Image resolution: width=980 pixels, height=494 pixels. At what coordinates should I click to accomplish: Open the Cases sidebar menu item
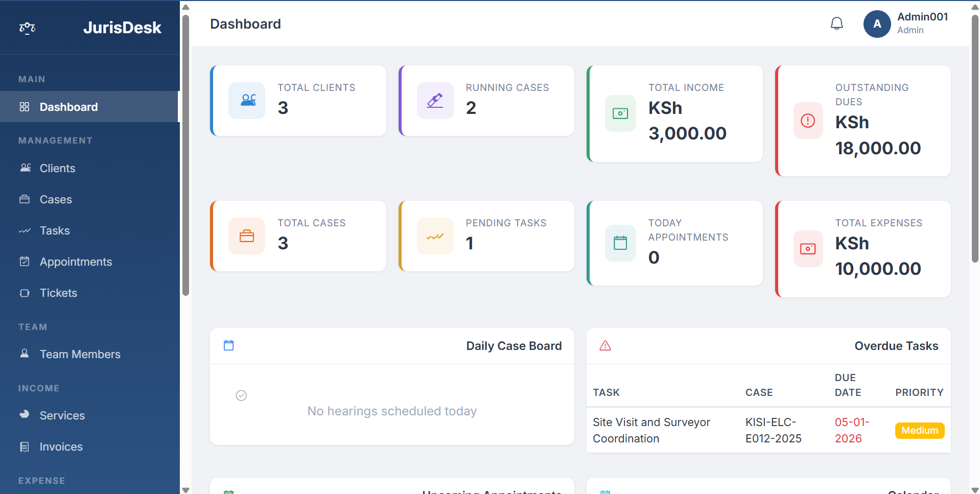(89, 199)
